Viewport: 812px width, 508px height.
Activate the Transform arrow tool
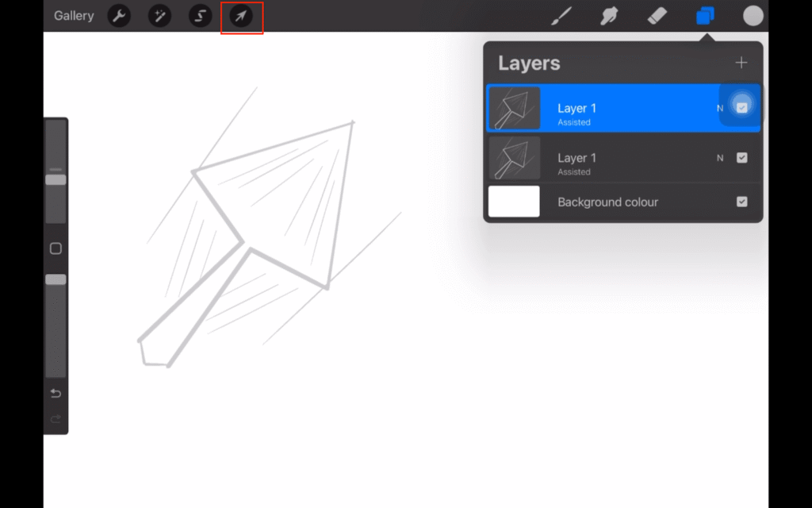[241, 16]
